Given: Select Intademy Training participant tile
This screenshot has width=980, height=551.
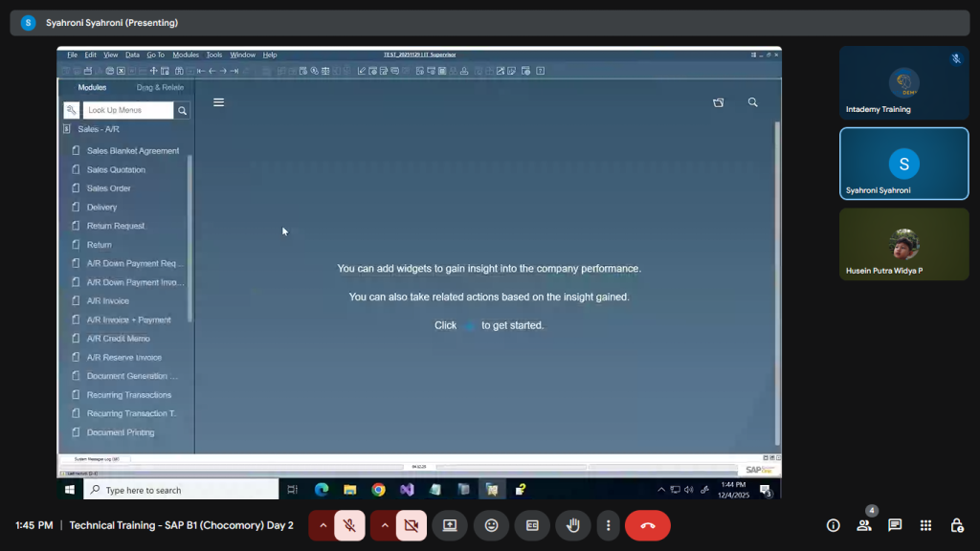Looking at the screenshot, I should [903, 82].
